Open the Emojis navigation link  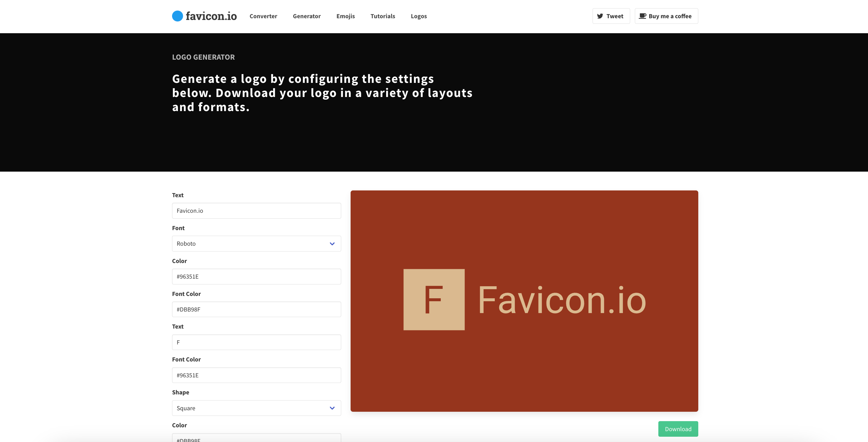click(345, 16)
